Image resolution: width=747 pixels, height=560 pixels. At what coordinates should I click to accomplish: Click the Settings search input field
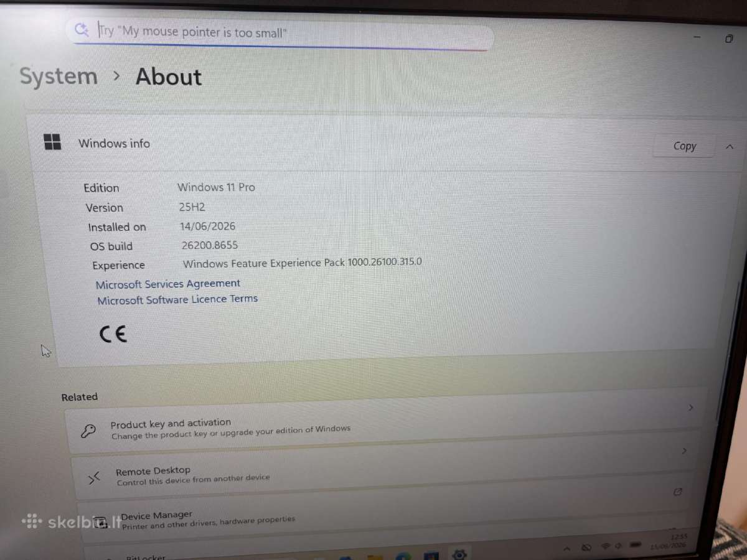pos(280,32)
